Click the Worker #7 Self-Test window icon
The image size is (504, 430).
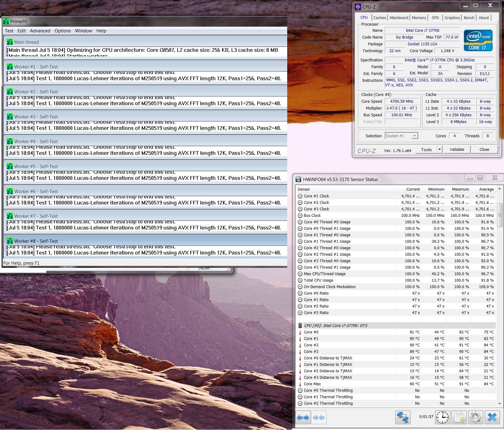click(x=10, y=216)
